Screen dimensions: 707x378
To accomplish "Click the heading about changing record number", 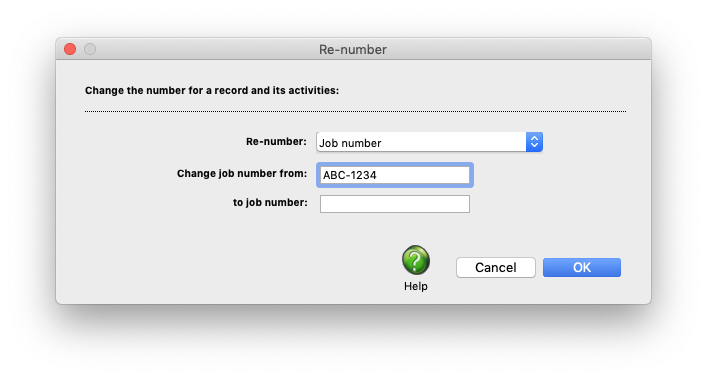I will [212, 90].
